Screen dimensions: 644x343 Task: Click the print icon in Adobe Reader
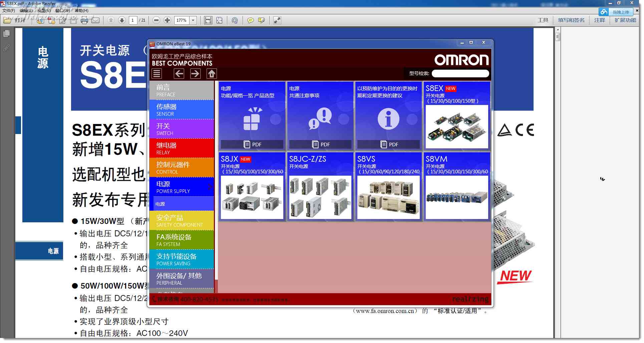(x=84, y=20)
